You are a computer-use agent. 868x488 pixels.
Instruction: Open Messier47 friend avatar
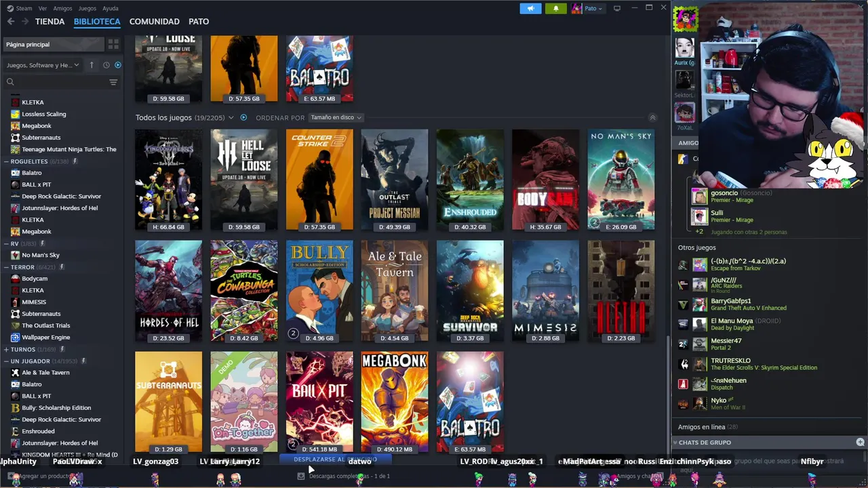(699, 344)
